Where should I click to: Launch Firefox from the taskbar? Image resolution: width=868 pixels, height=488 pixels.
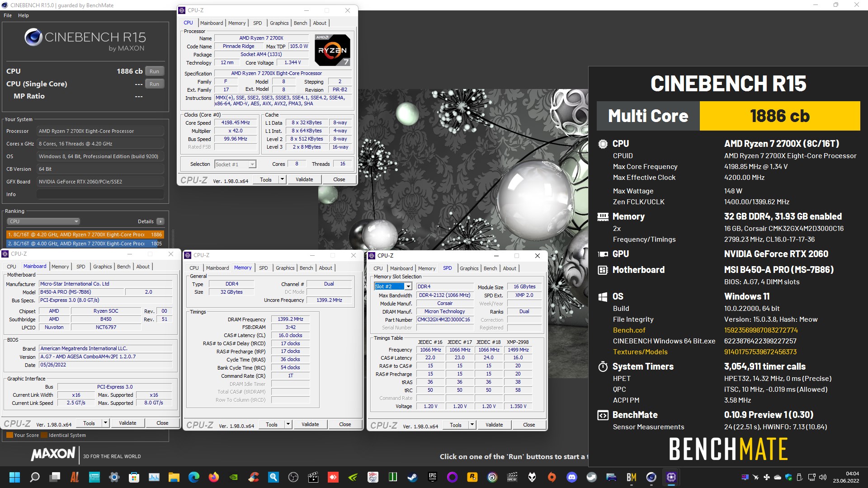(214, 477)
